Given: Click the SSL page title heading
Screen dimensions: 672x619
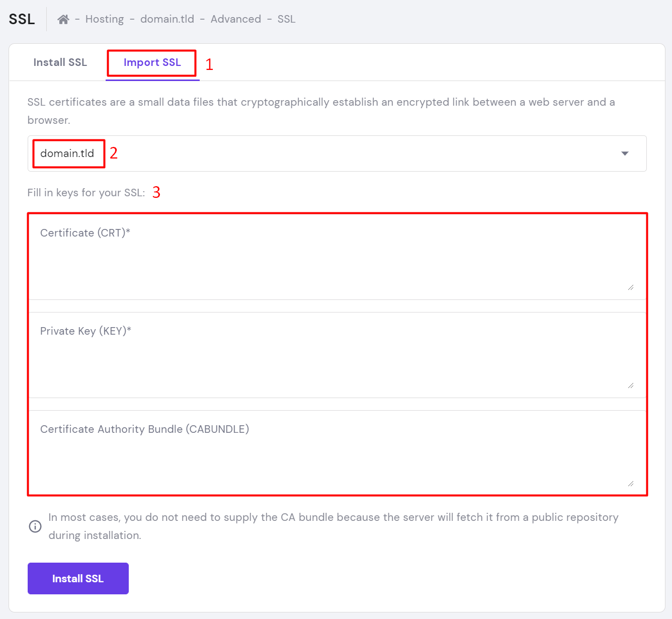Looking at the screenshot, I should (22, 19).
